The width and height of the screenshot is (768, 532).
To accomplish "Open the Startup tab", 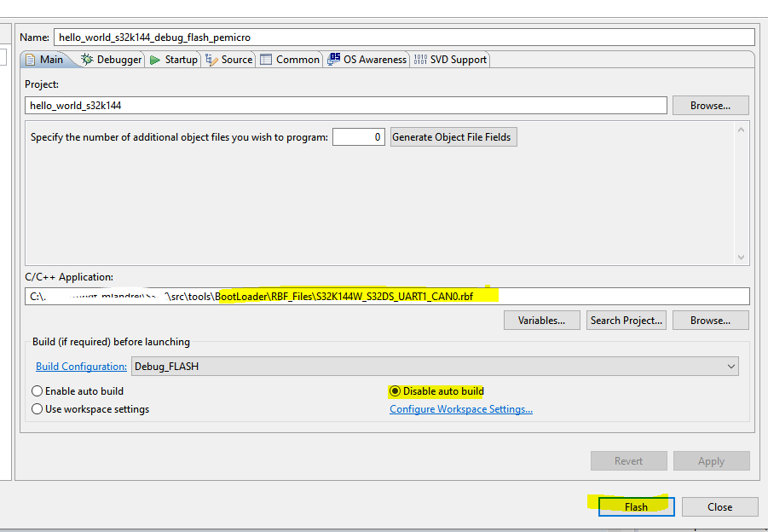I will (x=174, y=60).
